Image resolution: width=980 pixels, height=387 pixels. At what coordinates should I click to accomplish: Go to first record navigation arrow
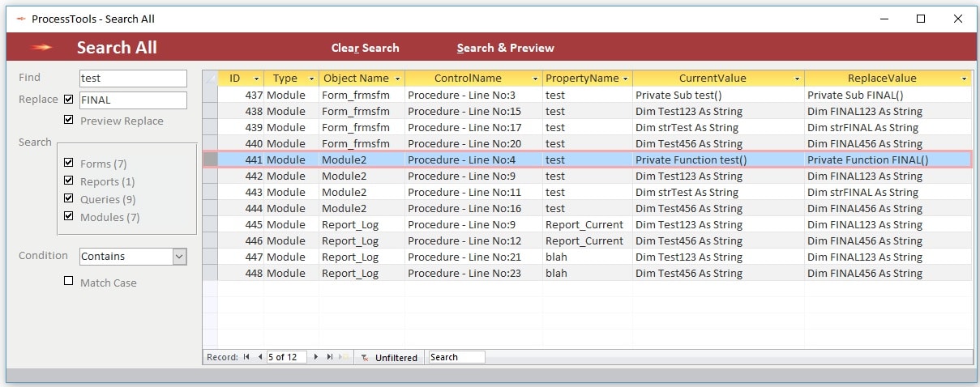[x=246, y=357]
